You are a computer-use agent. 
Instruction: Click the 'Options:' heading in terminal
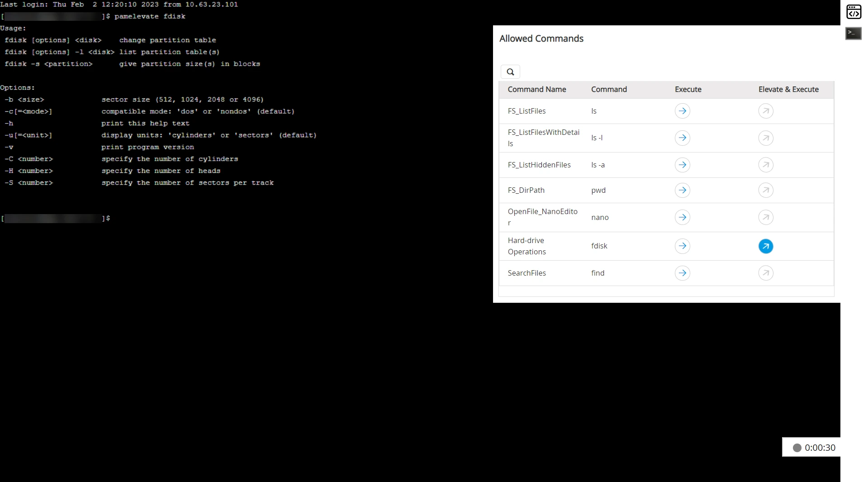(x=17, y=88)
